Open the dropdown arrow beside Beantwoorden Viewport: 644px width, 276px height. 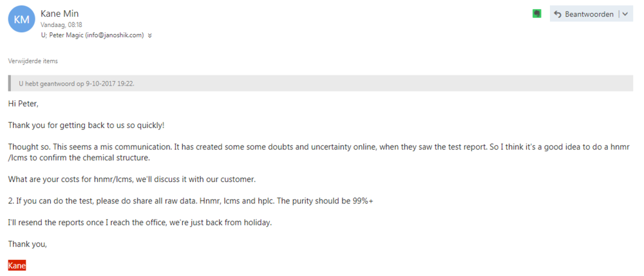[x=625, y=14]
